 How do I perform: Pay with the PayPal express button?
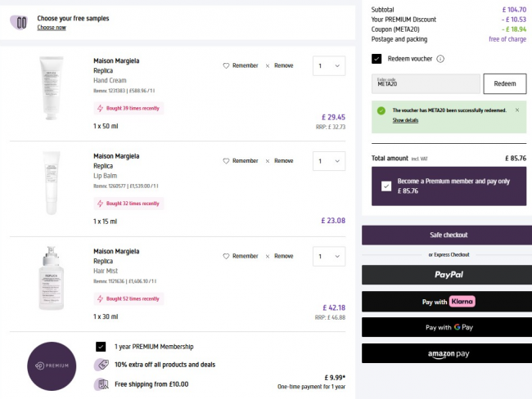click(x=447, y=275)
